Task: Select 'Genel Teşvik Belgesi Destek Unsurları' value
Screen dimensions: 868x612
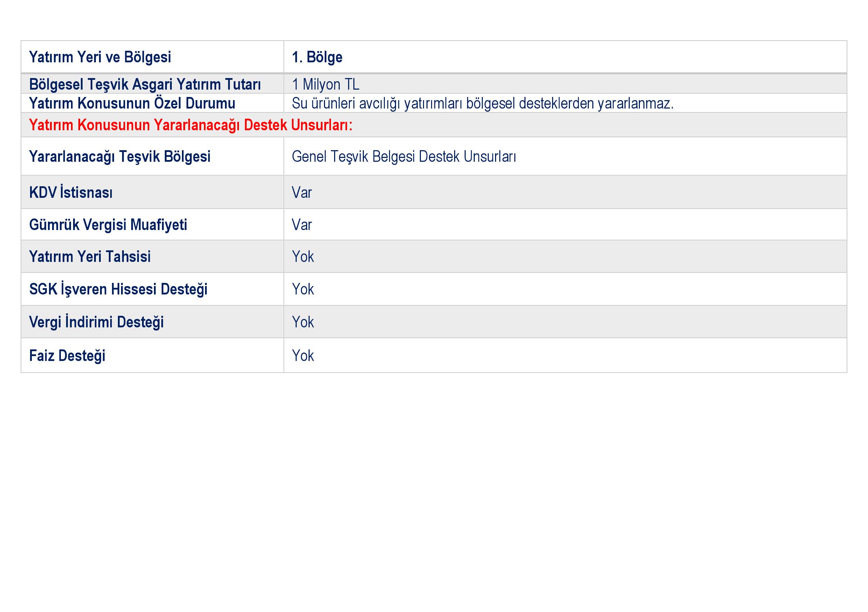Action: tap(404, 157)
